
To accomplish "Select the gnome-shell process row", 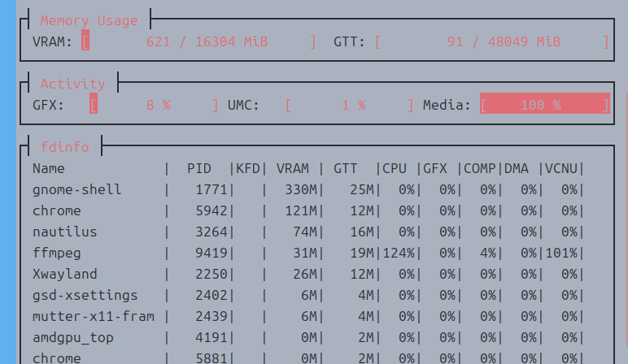I will click(x=77, y=189).
